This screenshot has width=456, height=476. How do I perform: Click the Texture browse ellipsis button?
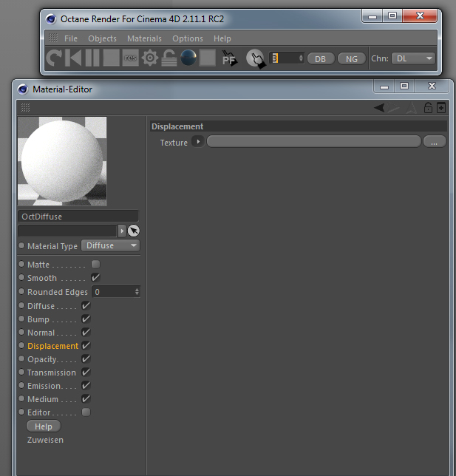(x=435, y=142)
